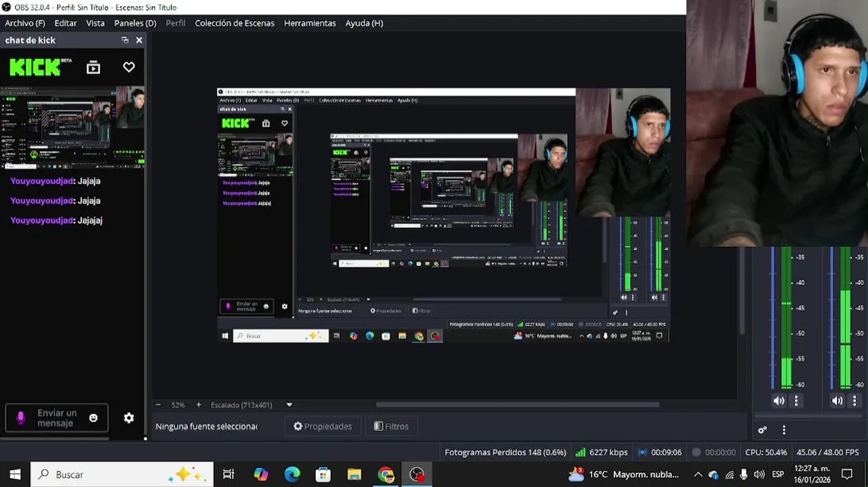
Task: Open the Ayuda (H) menu
Action: pyautogui.click(x=364, y=23)
